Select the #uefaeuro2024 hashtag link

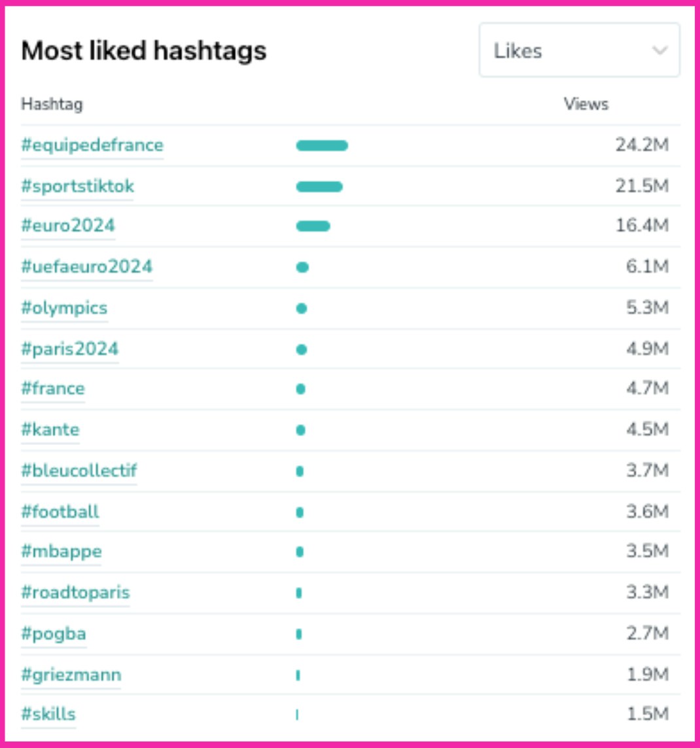point(86,267)
